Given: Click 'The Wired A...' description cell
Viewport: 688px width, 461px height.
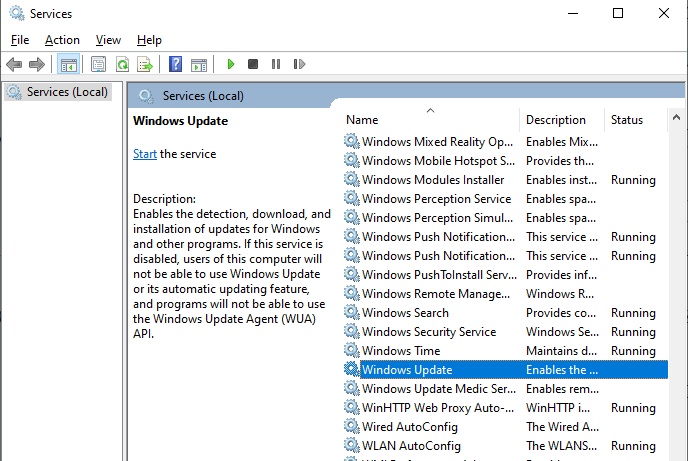Looking at the screenshot, I should click(562, 427).
